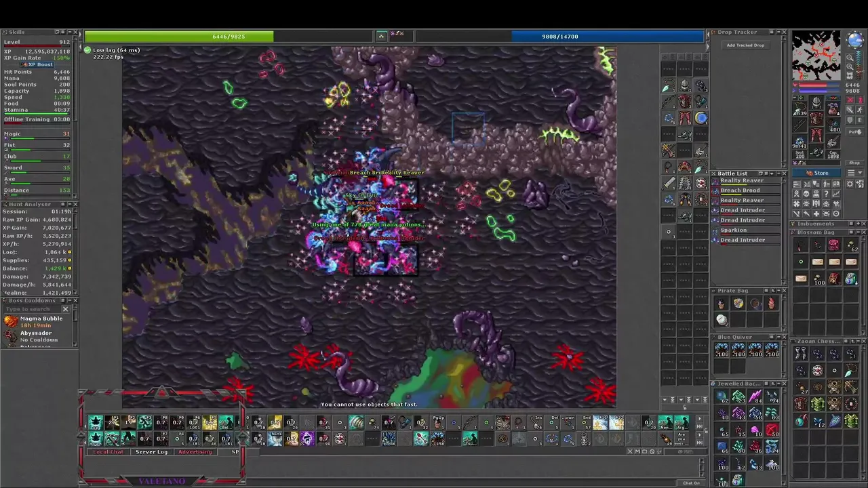Click the Skills panel scrollbar
This screenshot has width=868, height=488.
pyautogui.click(x=75, y=81)
